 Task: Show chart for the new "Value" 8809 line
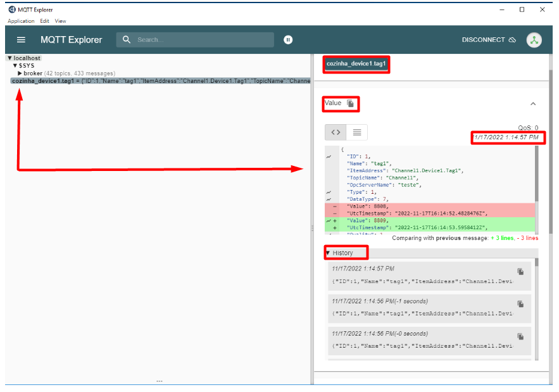point(329,221)
